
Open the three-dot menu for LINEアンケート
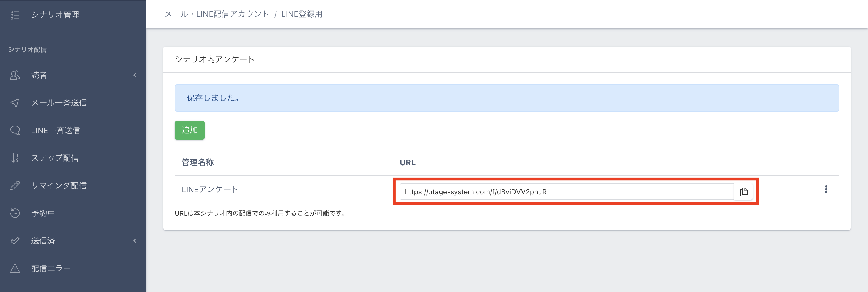coord(826,190)
